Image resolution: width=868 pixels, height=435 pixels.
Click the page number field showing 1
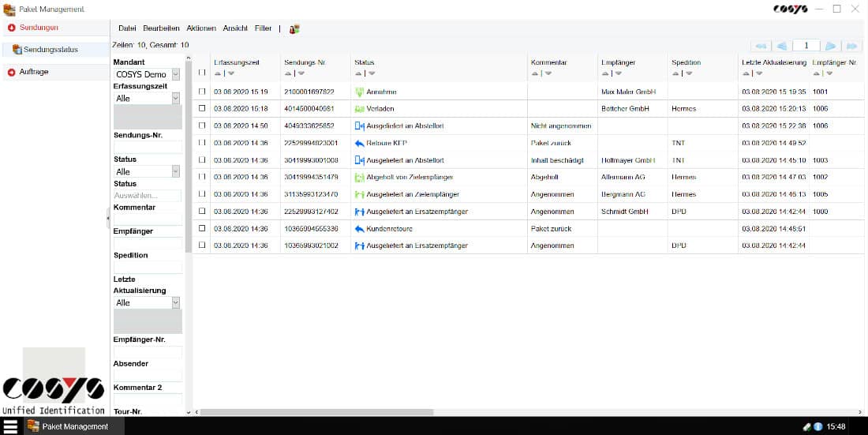(x=806, y=46)
